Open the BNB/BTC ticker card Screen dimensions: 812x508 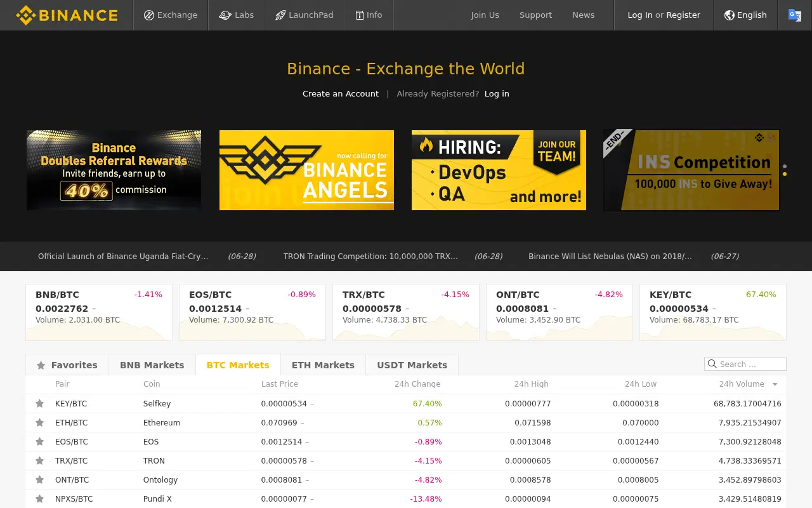[x=99, y=312]
